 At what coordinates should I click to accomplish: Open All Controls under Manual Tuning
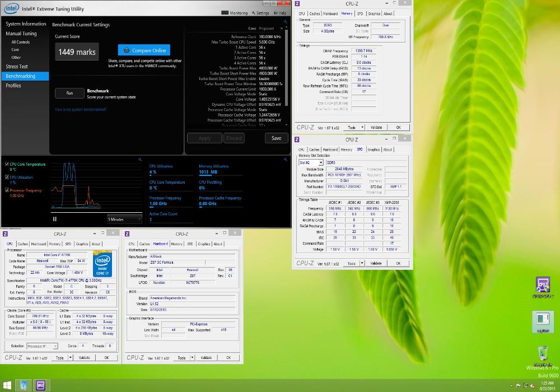21,42
